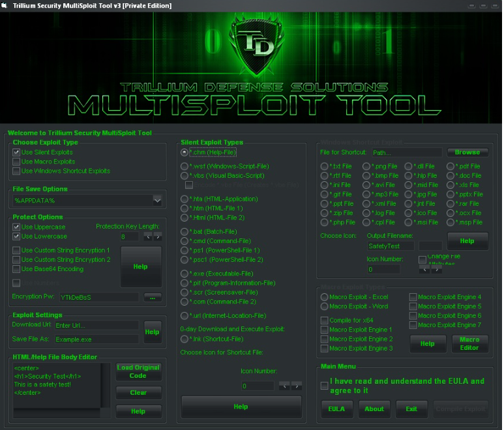The height and width of the screenshot is (430, 504).
Task: Select the *.wsf (Windows-Script-File) option
Action: (x=184, y=166)
